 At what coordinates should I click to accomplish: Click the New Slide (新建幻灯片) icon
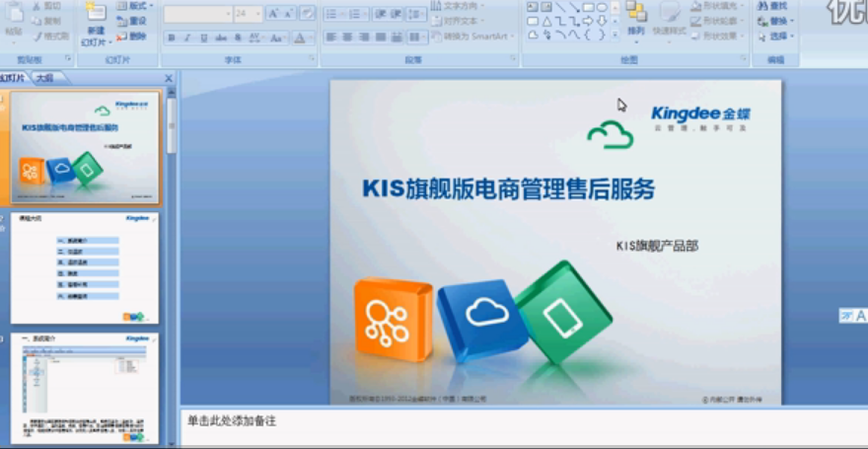(97, 11)
